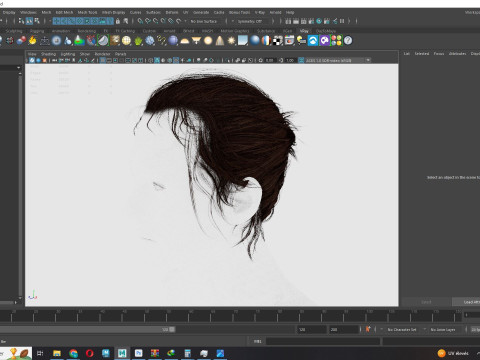480x360 pixels.
Task: Click the time range slider handle
Action: pyautogui.click(x=172, y=329)
